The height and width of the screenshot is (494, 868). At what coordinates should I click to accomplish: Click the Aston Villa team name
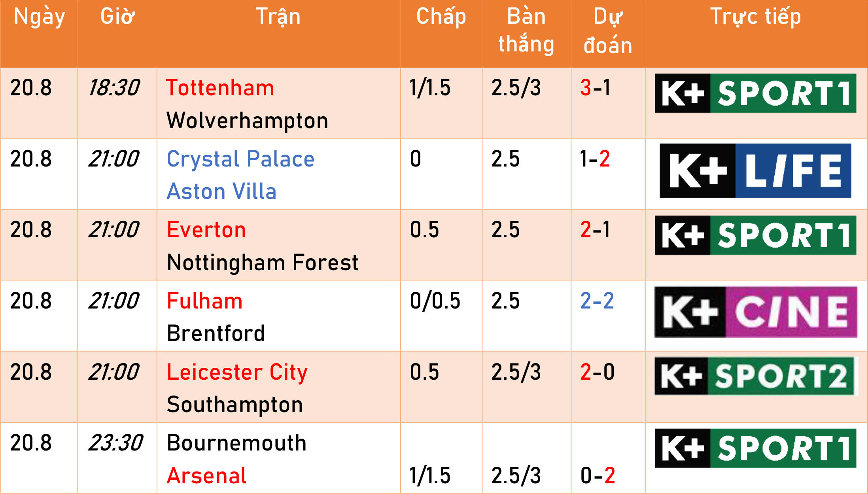tap(221, 191)
